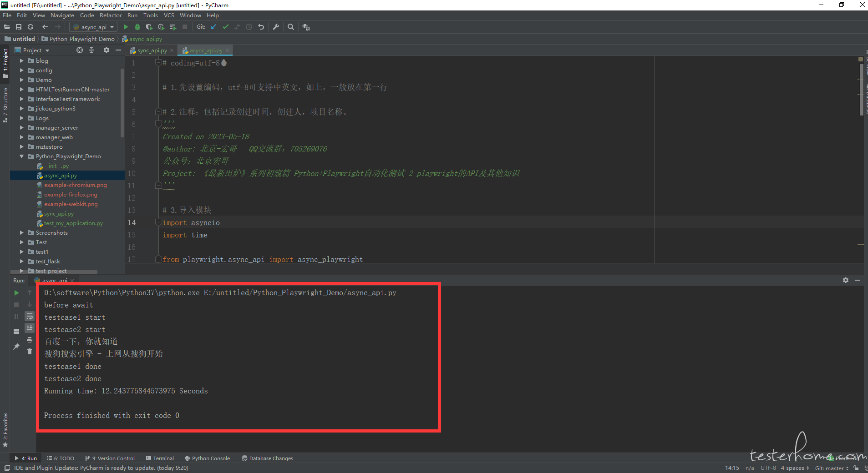Print the Run console output
Image resolution: width=868 pixels, height=473 pixels.
click(x=30, y=340)
